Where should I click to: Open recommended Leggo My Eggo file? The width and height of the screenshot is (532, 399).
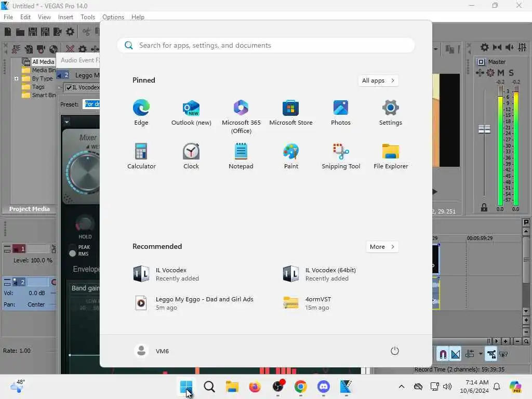[193, 303]
